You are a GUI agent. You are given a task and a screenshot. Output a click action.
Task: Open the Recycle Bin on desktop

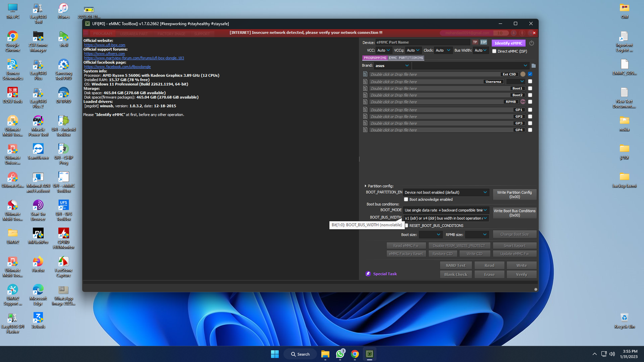(624, 320)
